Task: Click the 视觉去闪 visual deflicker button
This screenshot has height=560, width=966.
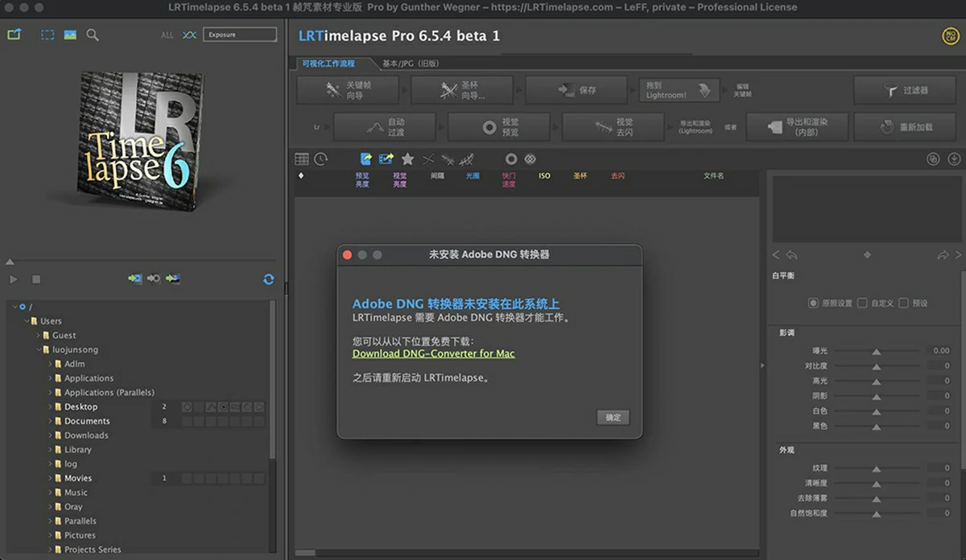Action: tap(613, 127)
